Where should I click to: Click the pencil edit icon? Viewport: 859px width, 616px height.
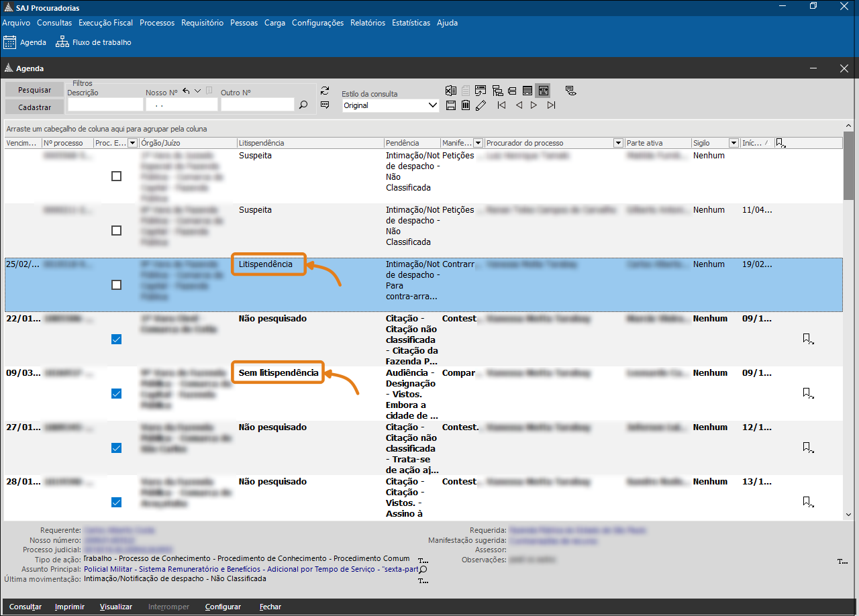(481, 105)
